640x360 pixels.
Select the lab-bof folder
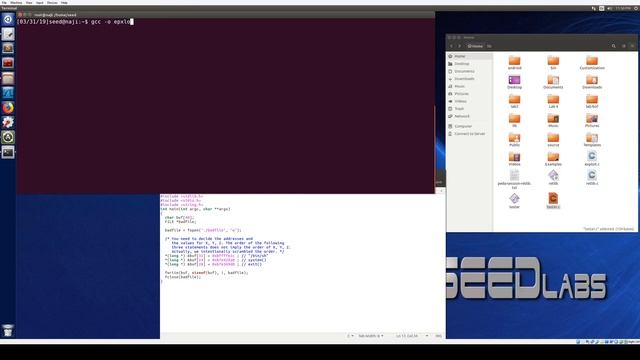[592, 101]
